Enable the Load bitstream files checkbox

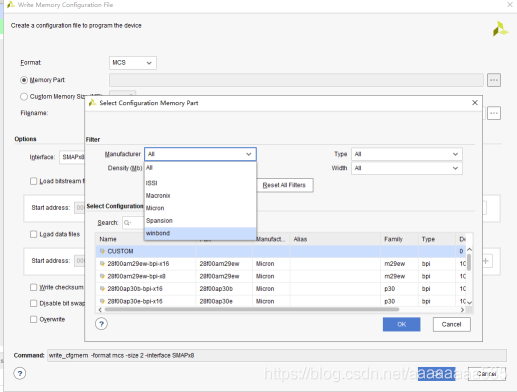tap(33, 181)
